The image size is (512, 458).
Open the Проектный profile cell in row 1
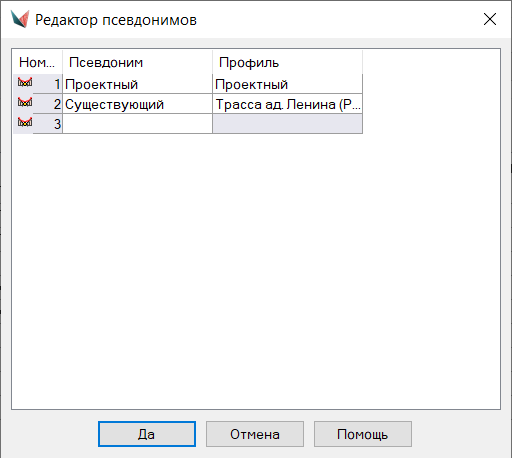point(287,84)
